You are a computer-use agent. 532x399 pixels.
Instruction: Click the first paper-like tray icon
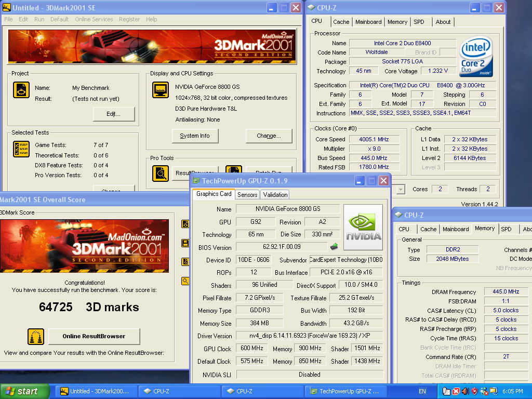446,391
